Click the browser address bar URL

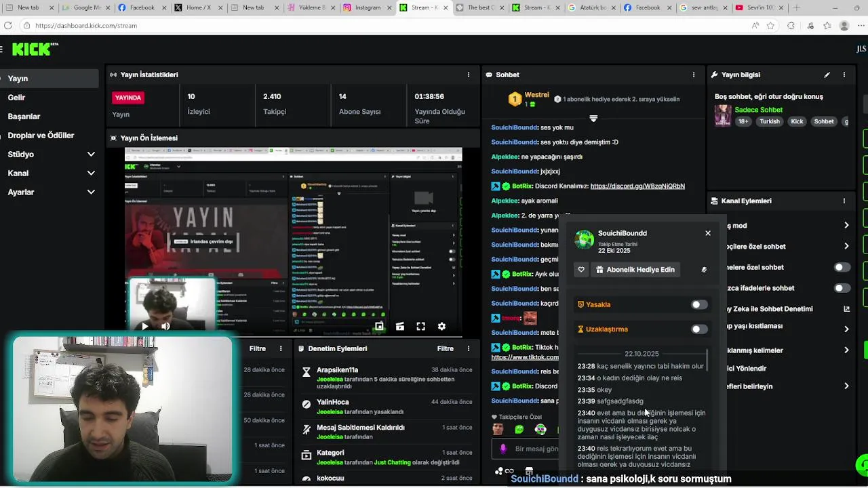tap(86, 26)
